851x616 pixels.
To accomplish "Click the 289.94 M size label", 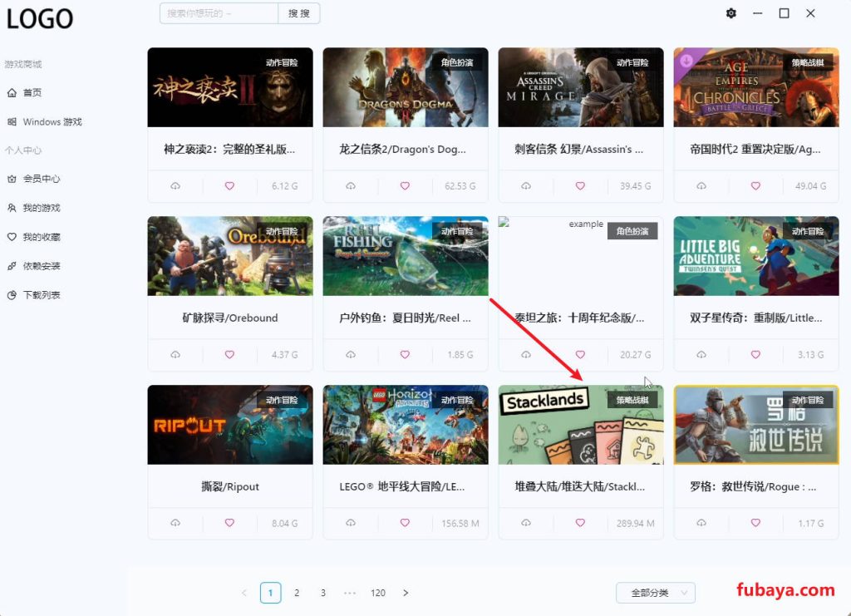I will 636,523.
